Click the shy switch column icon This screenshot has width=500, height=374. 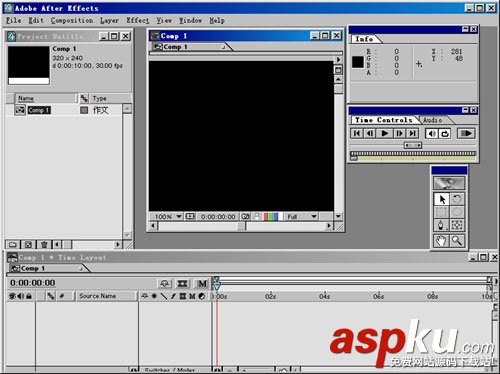pos(145,296)
